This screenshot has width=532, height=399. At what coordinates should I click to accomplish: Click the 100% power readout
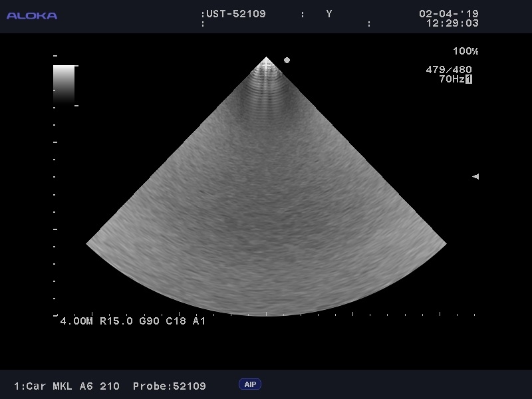(x=465, y=51)
